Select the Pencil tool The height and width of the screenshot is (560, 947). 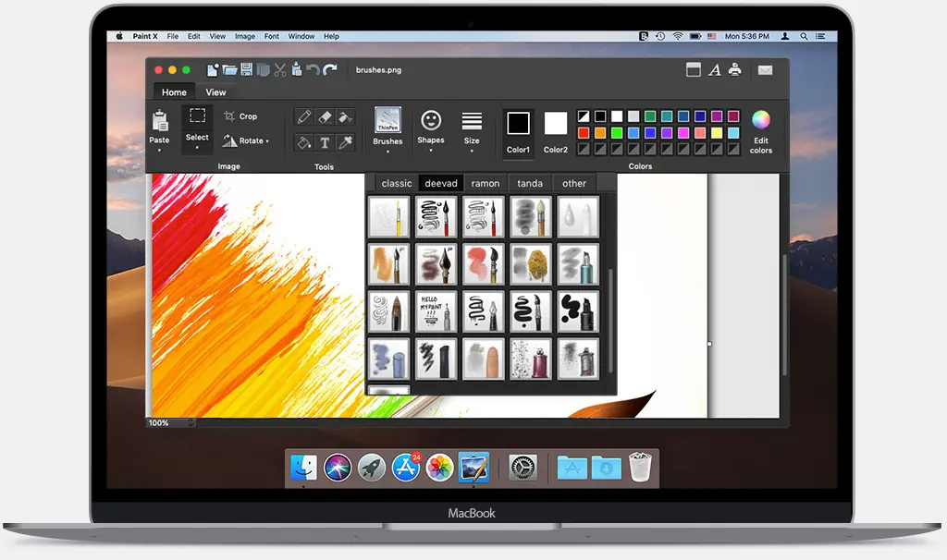tap(303, 116)
